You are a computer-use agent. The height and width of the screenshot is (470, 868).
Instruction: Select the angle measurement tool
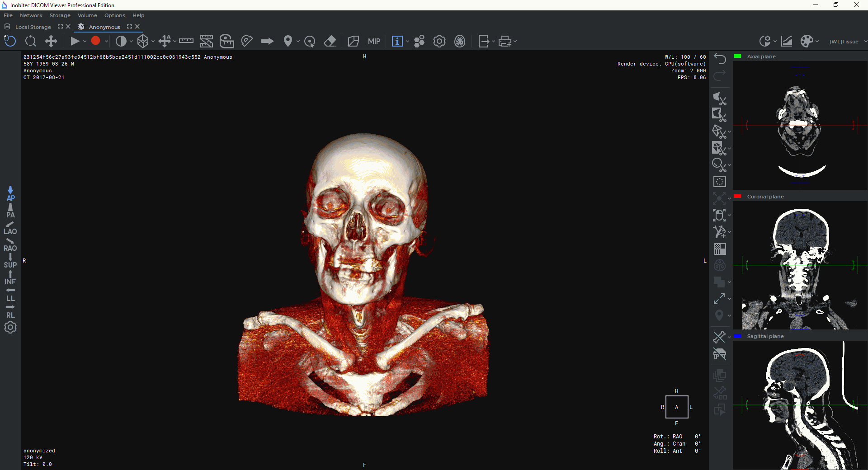pyautogui.click(x=247, y=41)
